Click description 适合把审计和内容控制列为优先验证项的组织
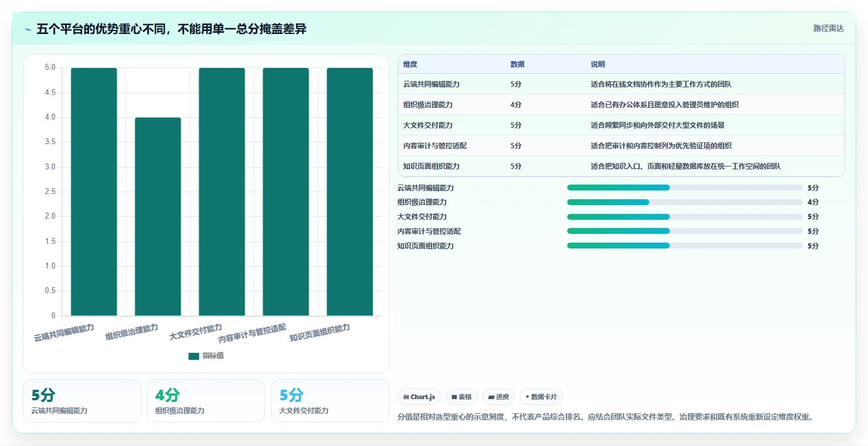Viewport: 868px width, 446px height. [x=661, y=146]
